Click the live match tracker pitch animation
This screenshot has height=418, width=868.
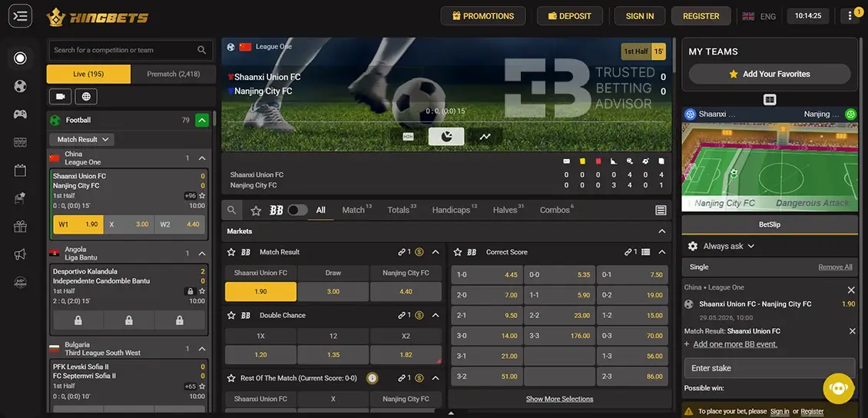point(769,166)
